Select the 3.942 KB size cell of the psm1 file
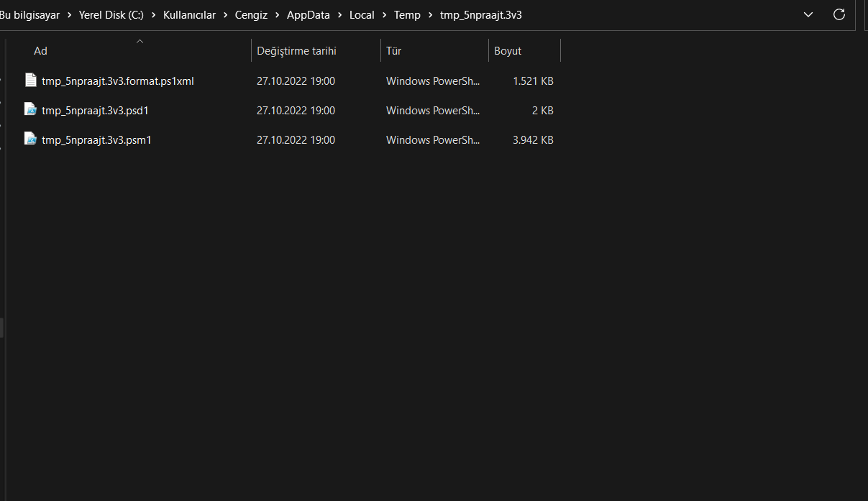 (x=533, y=140)
